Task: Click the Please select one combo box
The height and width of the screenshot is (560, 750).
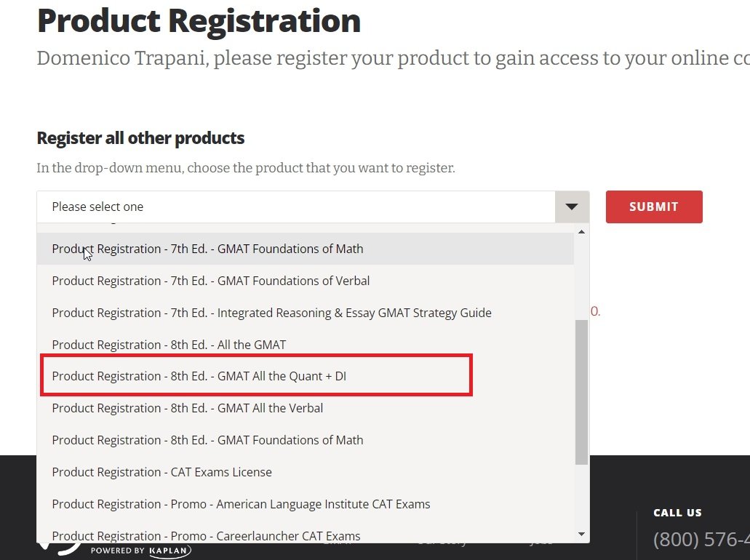Action: tap(295, 207)
